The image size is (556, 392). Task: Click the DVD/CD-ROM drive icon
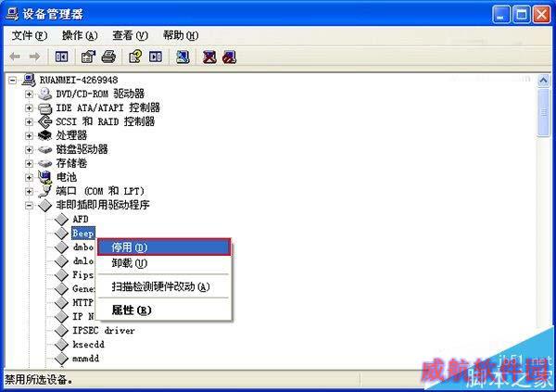pos(44,94)
